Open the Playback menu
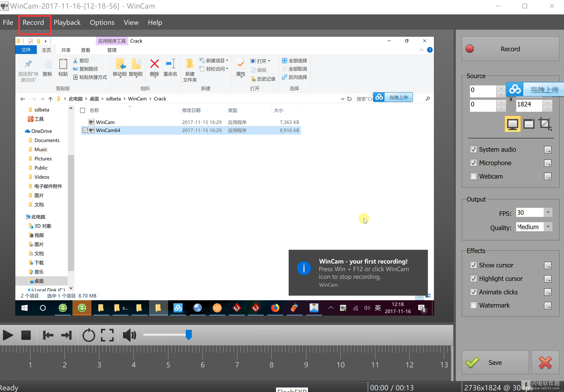564x392 pixels. pos(67,22)
